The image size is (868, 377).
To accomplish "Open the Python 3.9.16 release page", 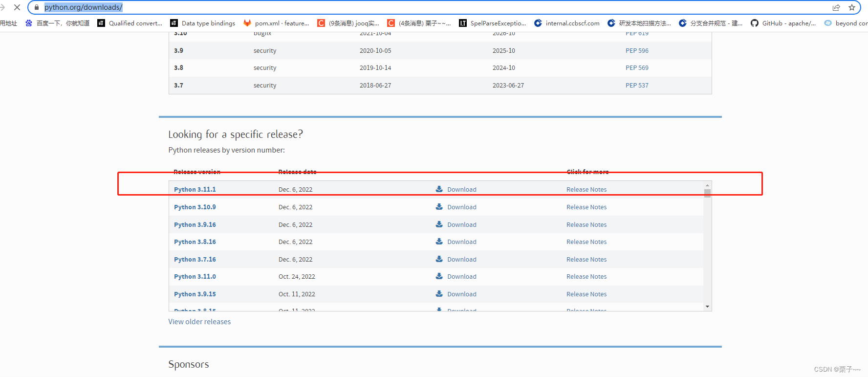I will [x=195, y=224].
